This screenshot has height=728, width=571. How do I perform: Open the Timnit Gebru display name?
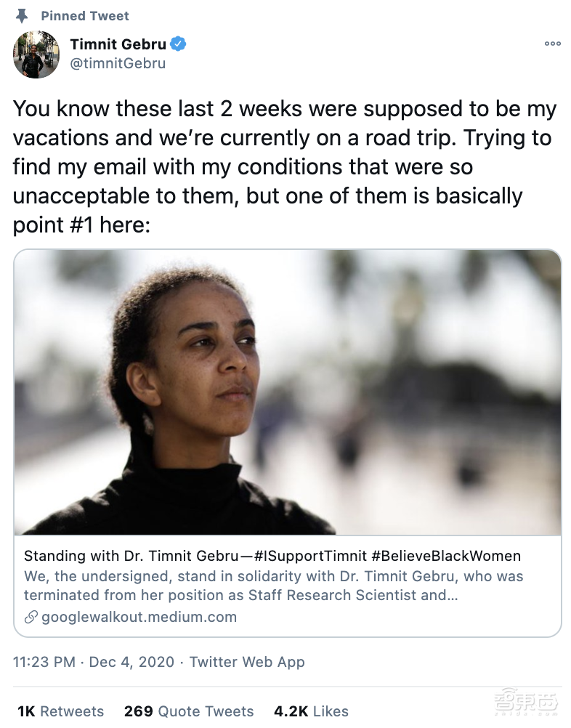point(118,44)
